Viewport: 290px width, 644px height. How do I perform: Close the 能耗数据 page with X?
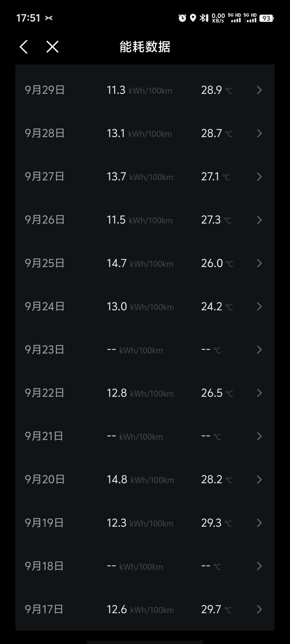coord(52,47)
